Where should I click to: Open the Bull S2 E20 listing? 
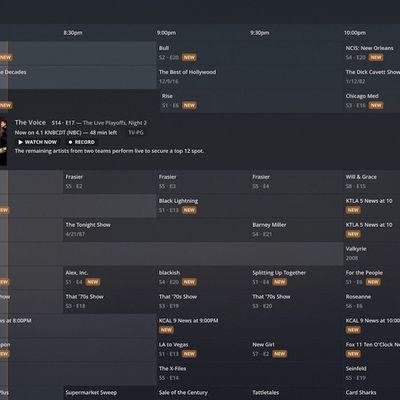[x=250, y=53]
